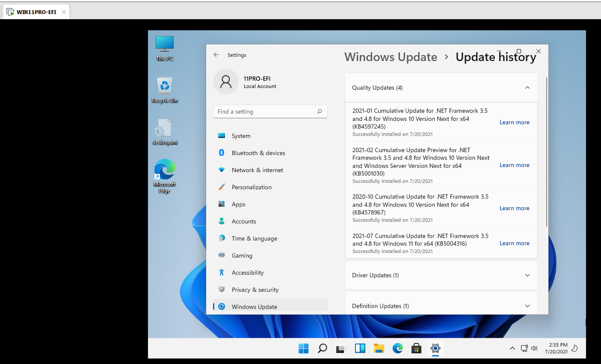Click 11PRO-EFI Local Account name

260,82
